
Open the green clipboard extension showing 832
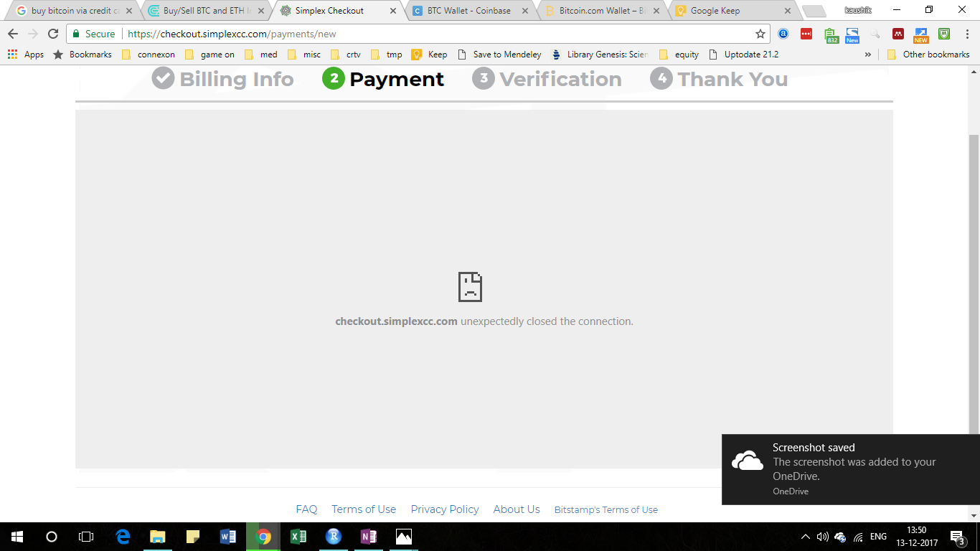tap(831, 35)
